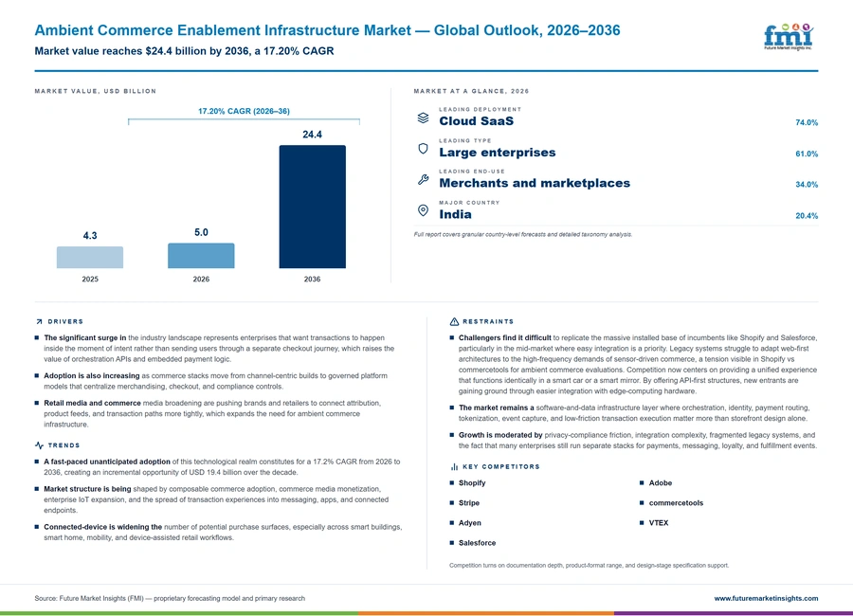
Task: Click the Salesforce competitor entry
Action: [477, 543]
